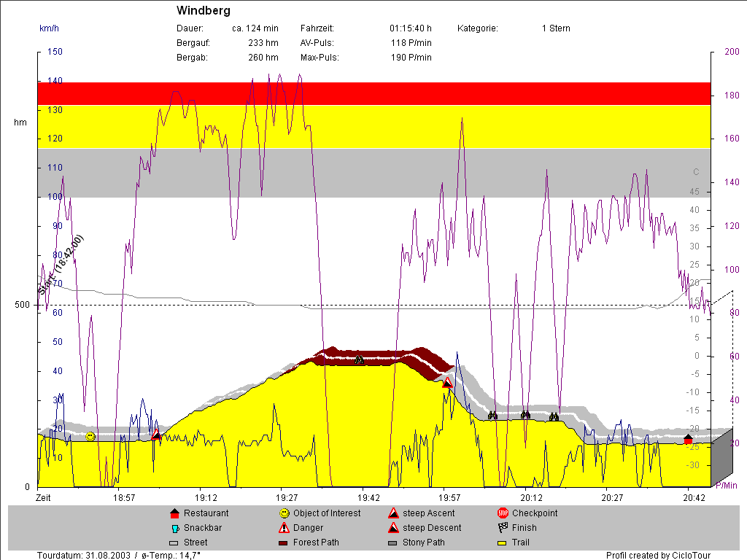Click the red heart-rate zone band
The height and width of the screenshot is (560, 747).
click(x=373, y=93)
